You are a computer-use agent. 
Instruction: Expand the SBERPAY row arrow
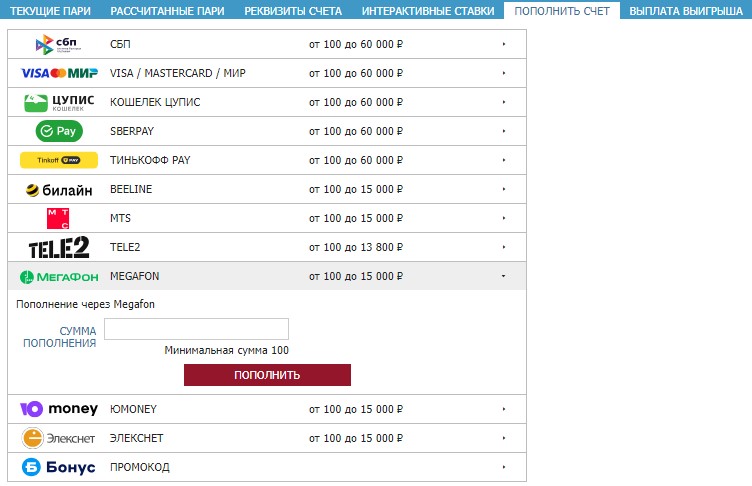coord(504,131)
